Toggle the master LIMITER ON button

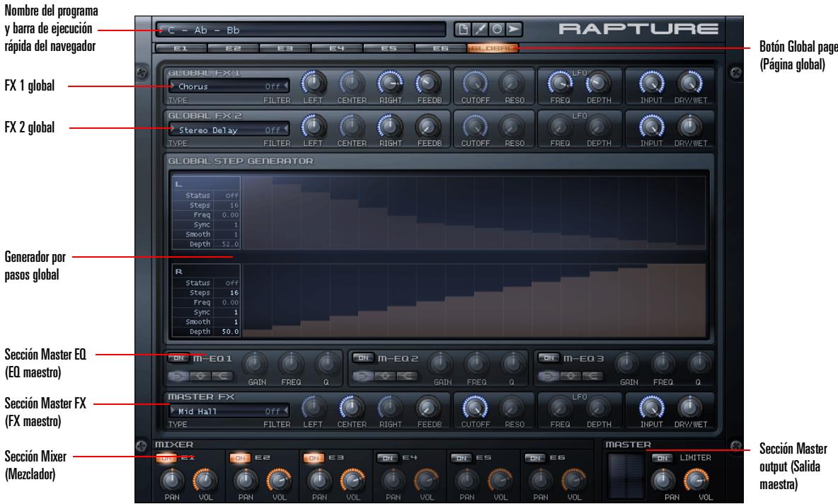pyautogui.click(x=662, y=458)
